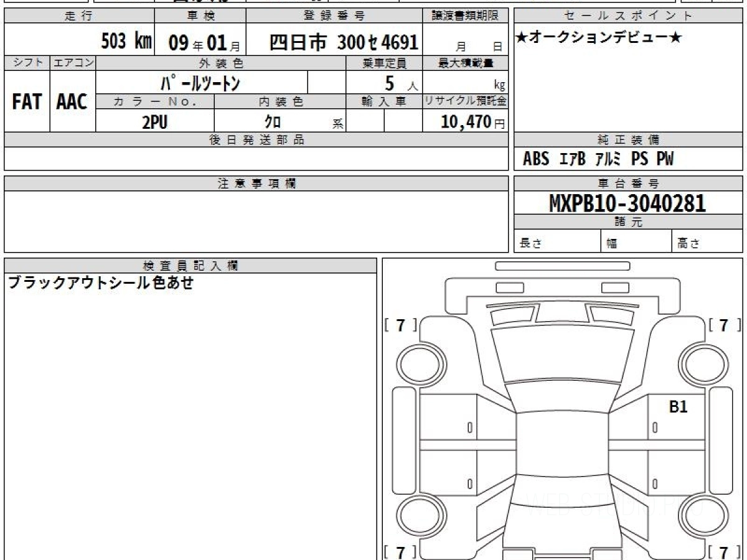Click interior color クロ
Screen dimensions: 747x560
[273, 122]
